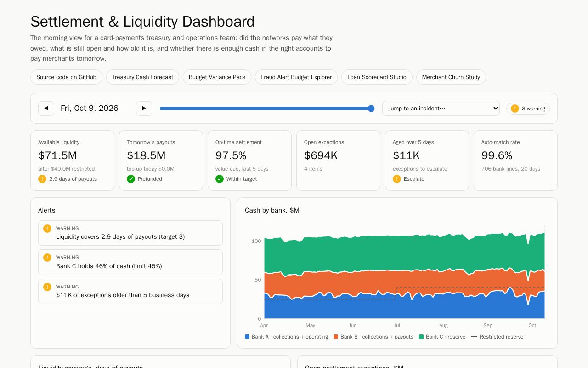Viewport: 588px width, 368px height.
Task: Select the $11K exceptions older alert text
Action: [123, 295]
